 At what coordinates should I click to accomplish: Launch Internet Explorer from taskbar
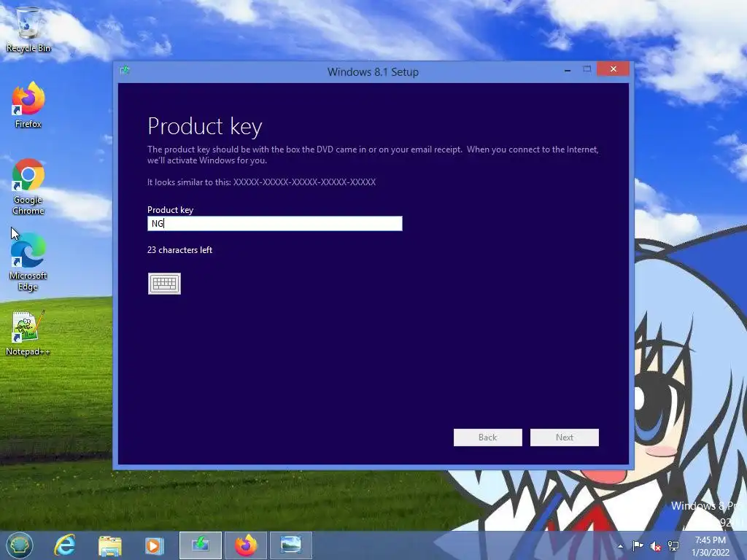[x=64, y=545]
